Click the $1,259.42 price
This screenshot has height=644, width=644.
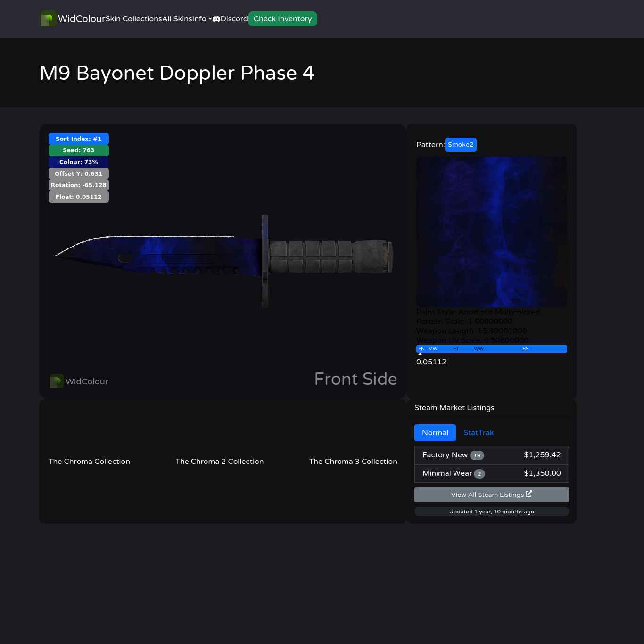click(x=542, y=455)
